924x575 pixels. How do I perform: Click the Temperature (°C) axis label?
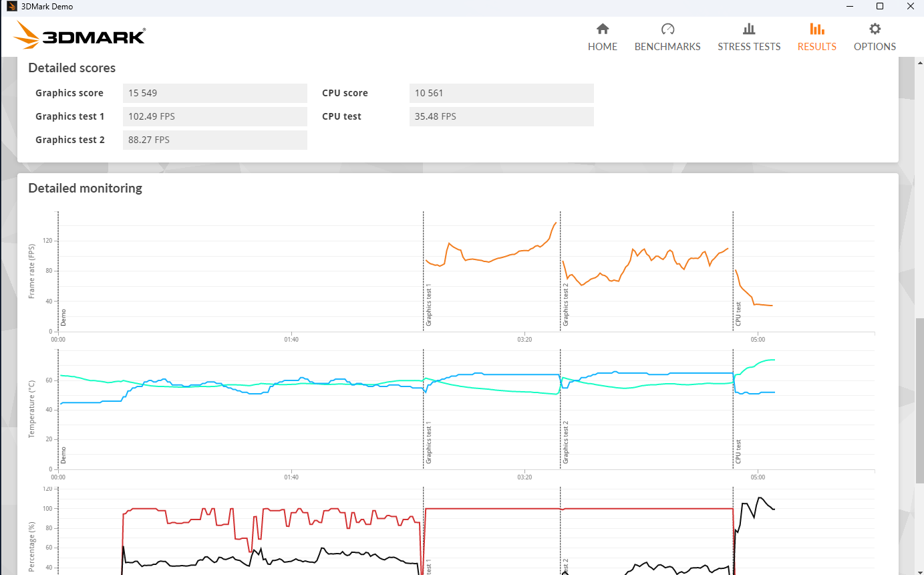[x=31, y=409]
